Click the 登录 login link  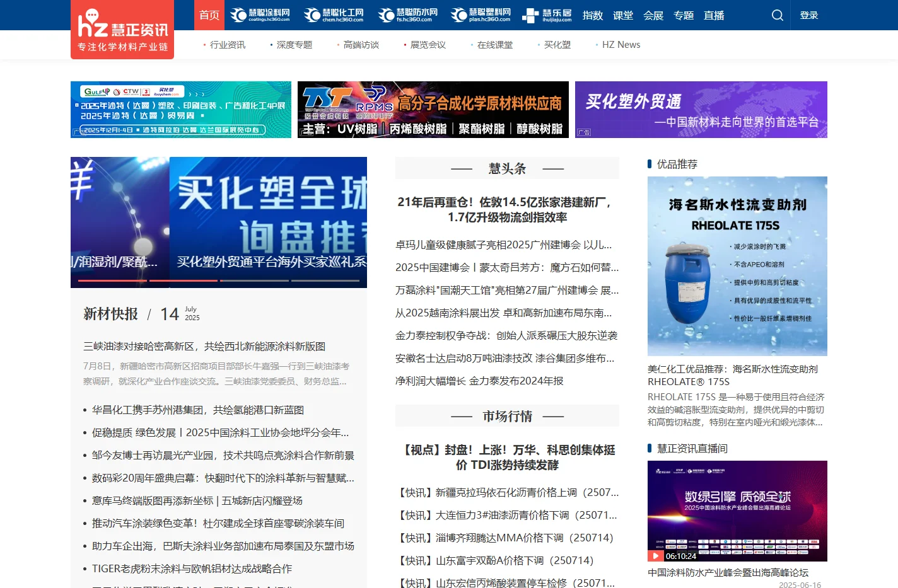809,15
